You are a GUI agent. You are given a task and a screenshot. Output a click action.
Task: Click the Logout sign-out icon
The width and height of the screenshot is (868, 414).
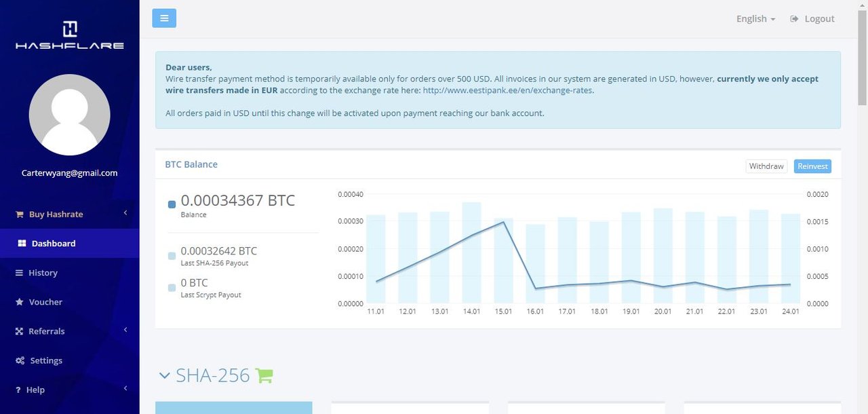(794, 19)
